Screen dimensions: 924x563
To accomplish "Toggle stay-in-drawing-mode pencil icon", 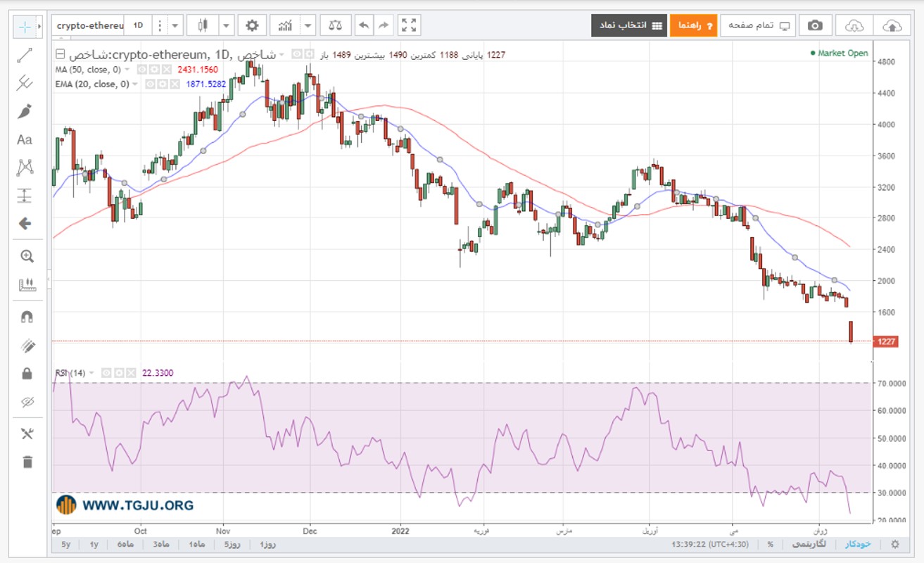I will pyautogui.click(x=27, y=346).
